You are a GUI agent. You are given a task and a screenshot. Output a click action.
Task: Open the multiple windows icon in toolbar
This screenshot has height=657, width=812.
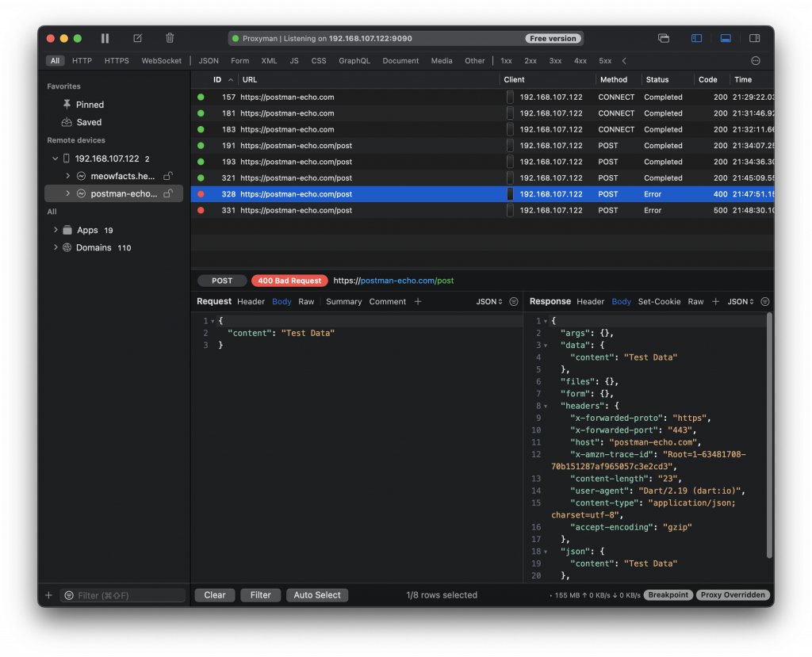(664, 38)
